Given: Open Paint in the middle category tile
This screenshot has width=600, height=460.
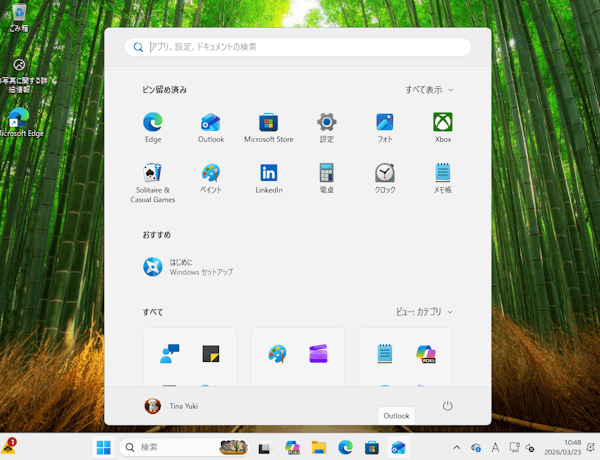Looking at the screenshot, I should [x=277, y=354].
